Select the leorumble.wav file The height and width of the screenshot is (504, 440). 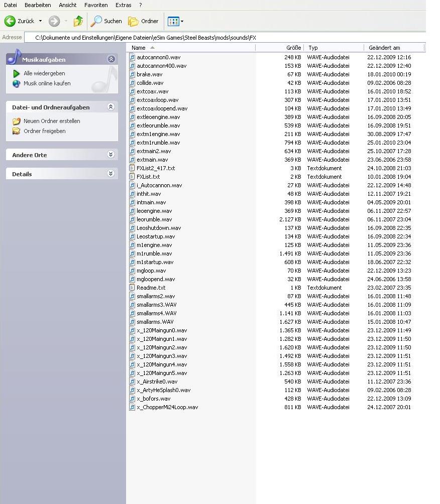tap(154, 219)
